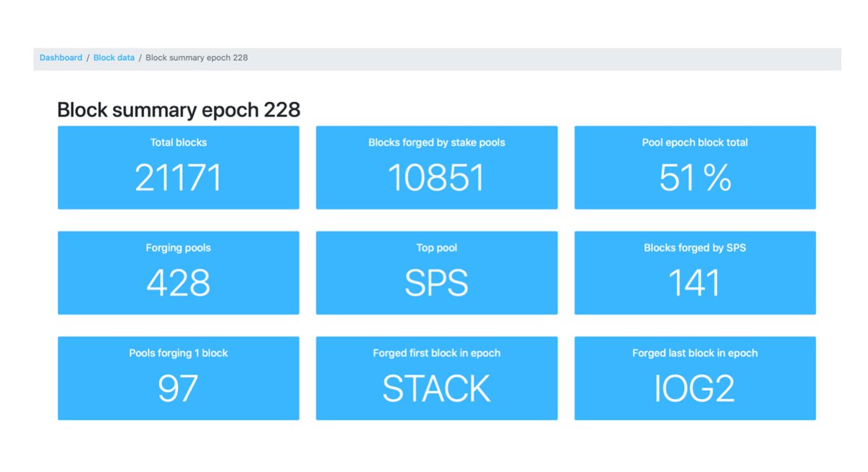Click the 'Top pool' label

437,248
